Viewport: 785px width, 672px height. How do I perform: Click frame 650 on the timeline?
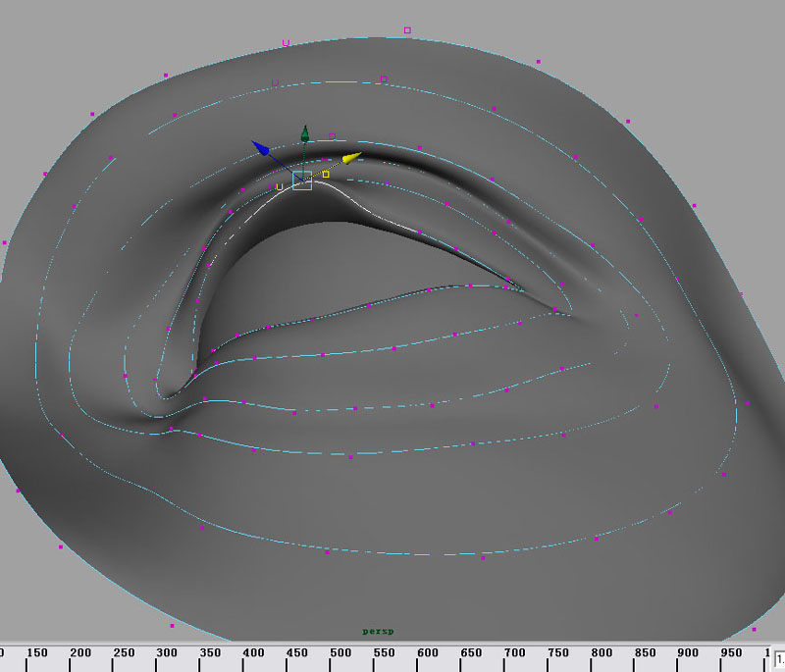[472, 653]
